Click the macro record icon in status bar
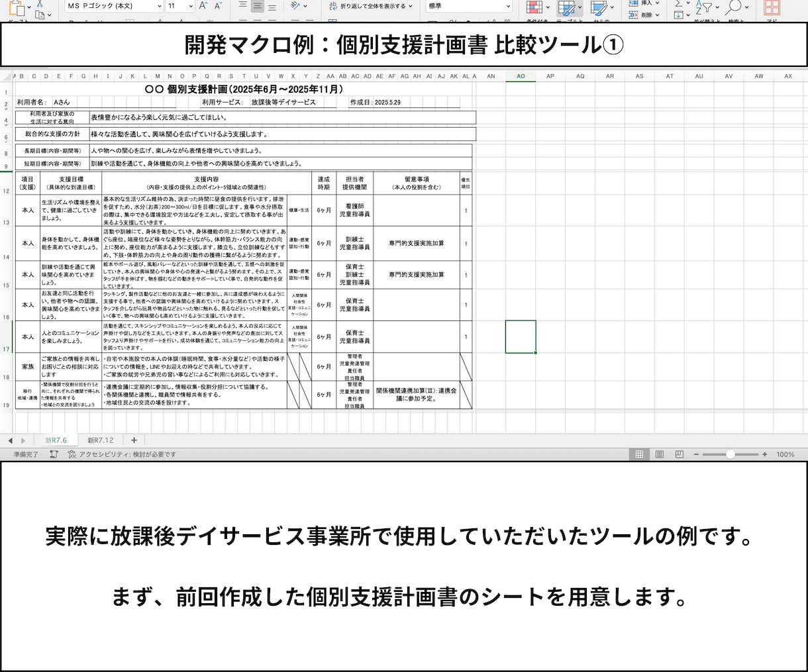The height and width of the screenshot is (672, 808). 54,454
